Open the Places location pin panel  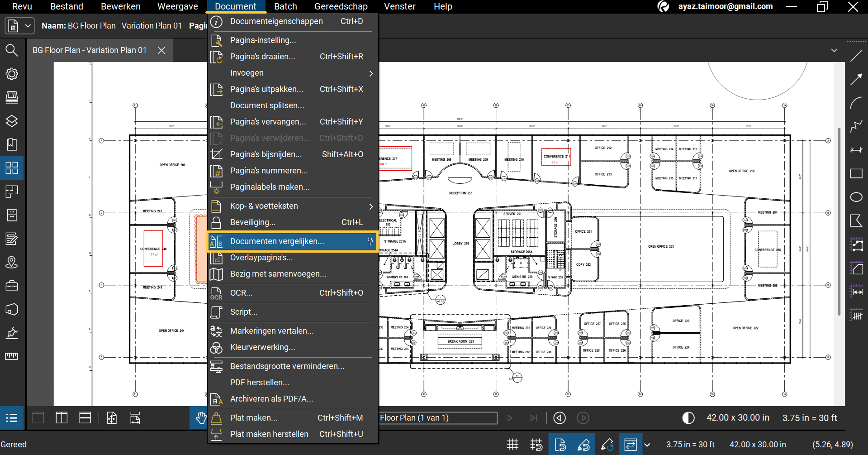point(12,262)
